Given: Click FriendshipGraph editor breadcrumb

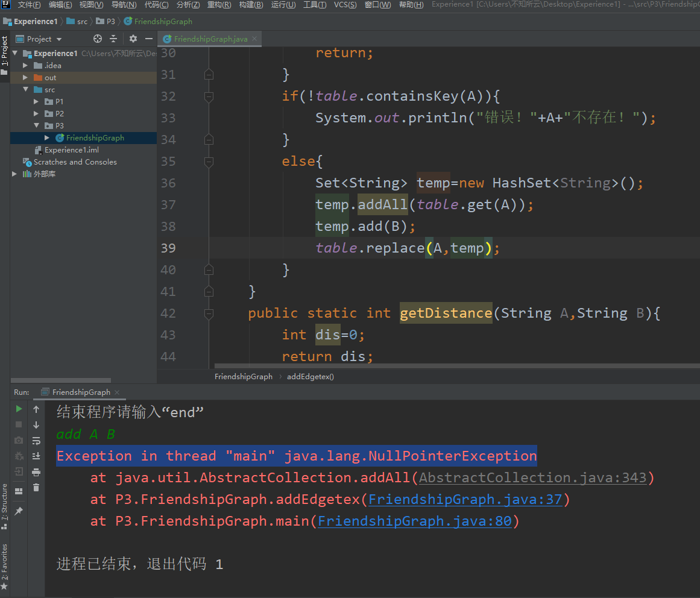Looking at the screenshot, I should coord(244,377).
